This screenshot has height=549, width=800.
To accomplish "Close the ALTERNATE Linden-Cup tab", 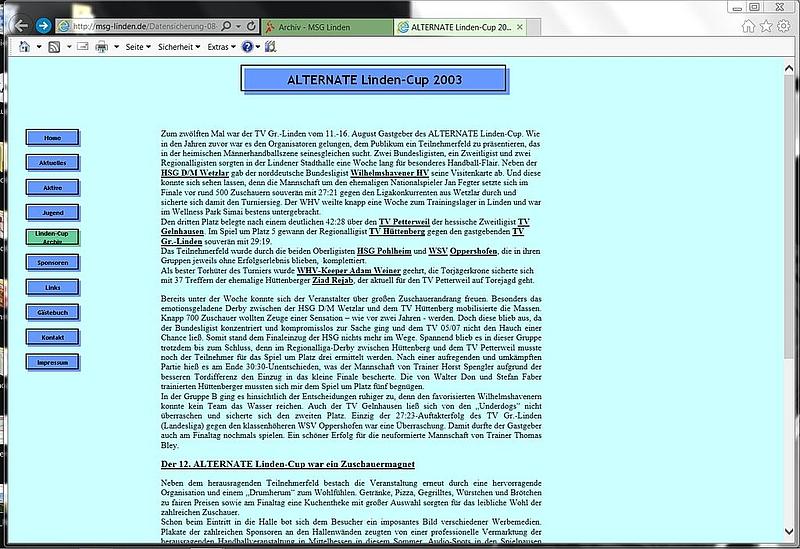I will coord(519,27).
